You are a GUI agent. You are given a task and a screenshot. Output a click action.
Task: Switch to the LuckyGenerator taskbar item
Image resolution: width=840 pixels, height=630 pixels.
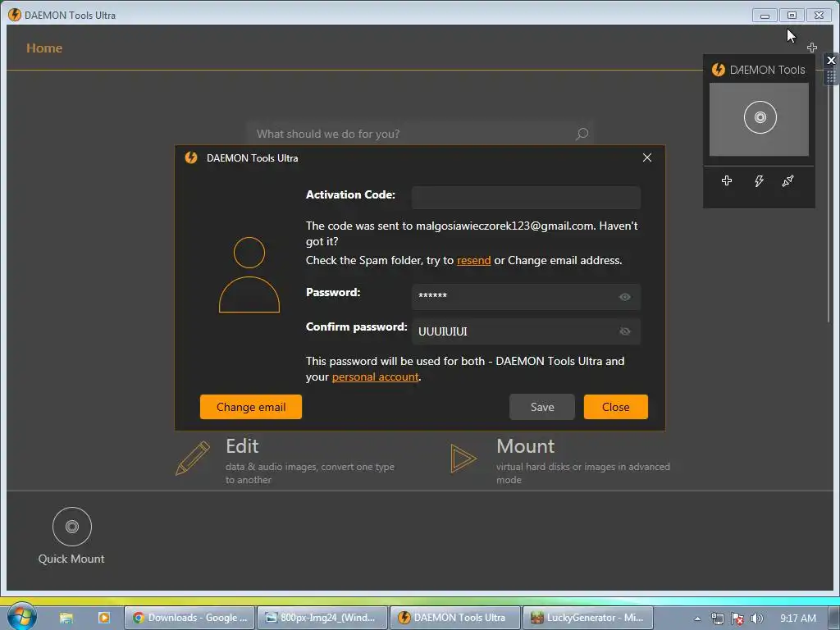[587, 618]
